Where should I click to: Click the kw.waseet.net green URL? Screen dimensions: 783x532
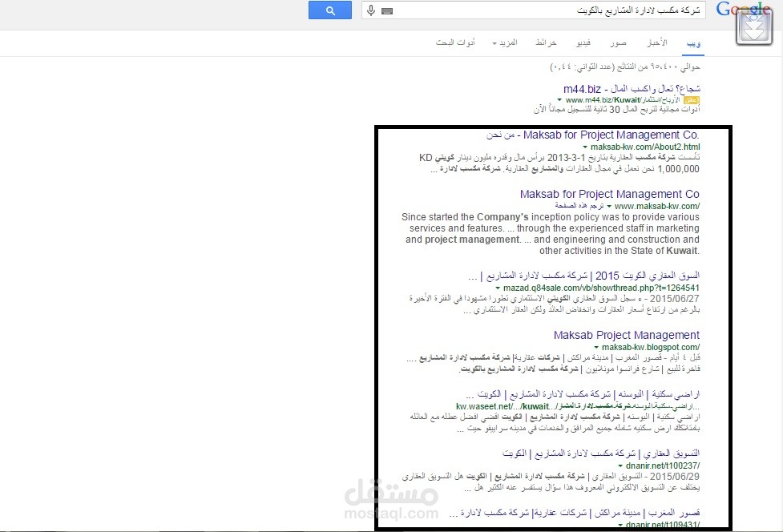(x=578, y=406)
